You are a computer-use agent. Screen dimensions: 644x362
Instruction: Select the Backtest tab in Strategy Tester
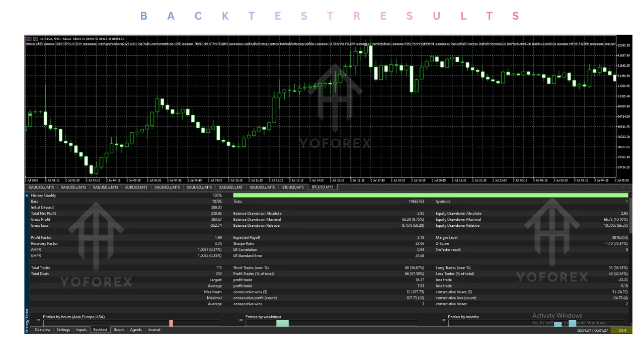tap(100, 330)
